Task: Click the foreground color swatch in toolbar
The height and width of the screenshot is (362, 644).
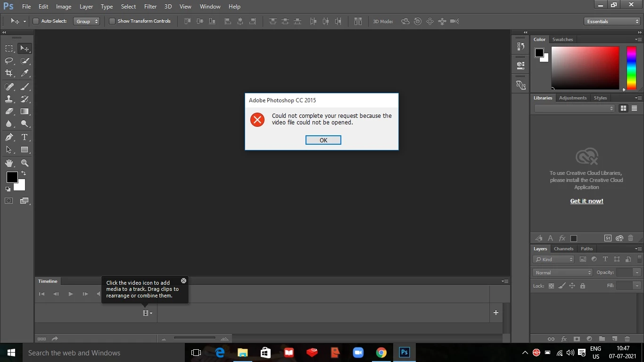Action: pos(12,177)
